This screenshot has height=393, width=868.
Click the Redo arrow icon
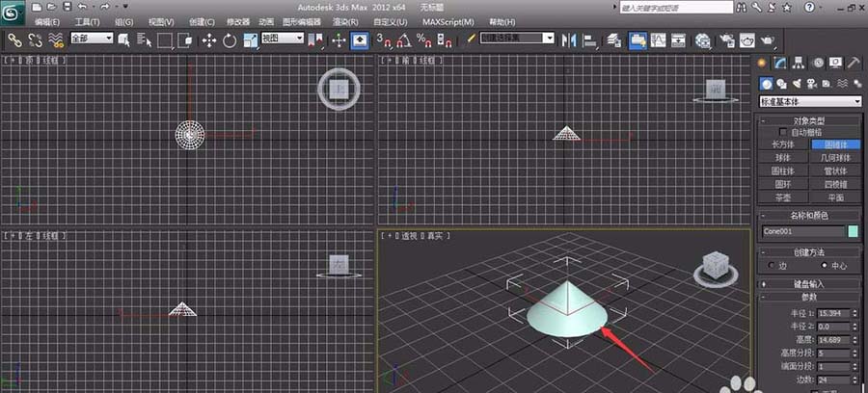pos(105,7)
